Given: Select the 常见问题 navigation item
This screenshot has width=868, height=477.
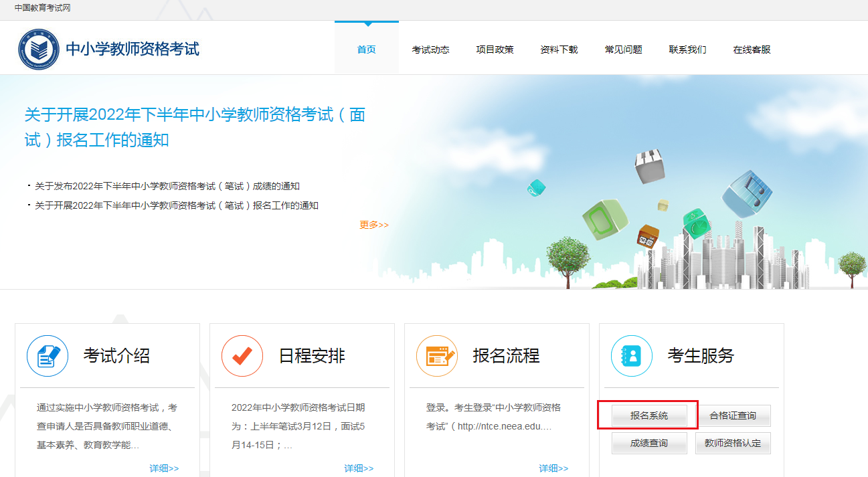Looking at the screenshot, I should [x=623, y=50].
